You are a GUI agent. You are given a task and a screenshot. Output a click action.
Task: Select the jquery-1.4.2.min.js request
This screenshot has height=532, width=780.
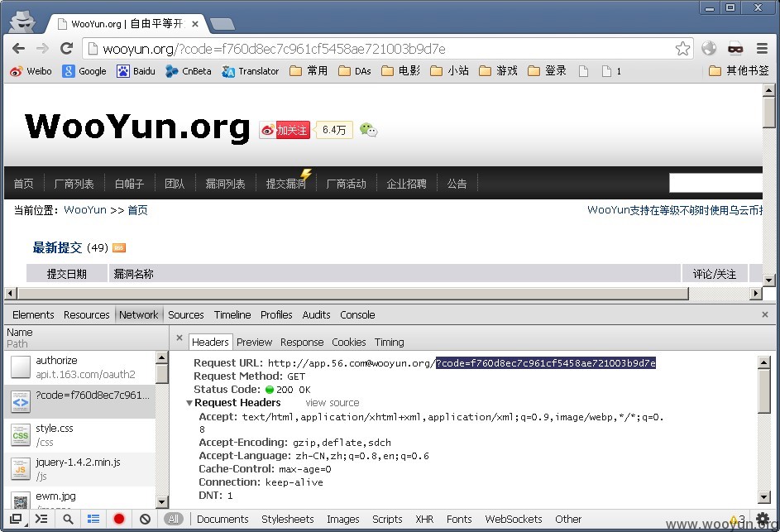(80, 469)
